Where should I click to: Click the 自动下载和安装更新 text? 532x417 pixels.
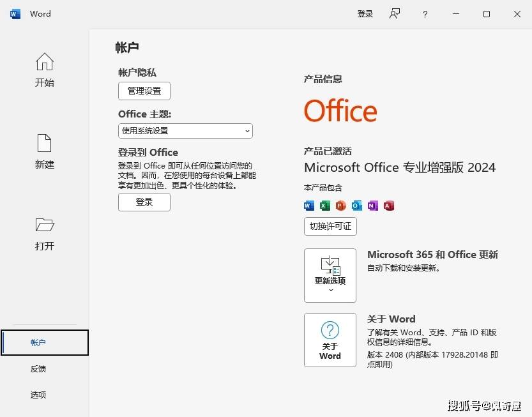404,268
